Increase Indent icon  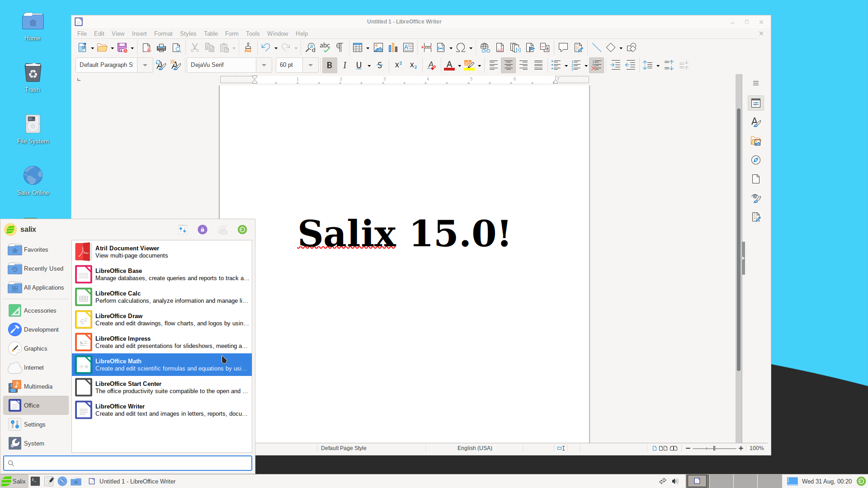(615, 66)
